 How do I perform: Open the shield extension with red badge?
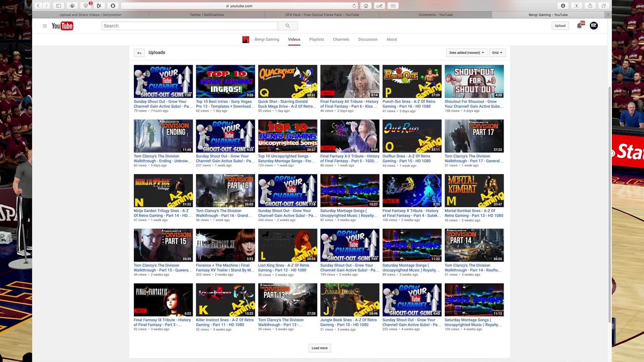87,6
